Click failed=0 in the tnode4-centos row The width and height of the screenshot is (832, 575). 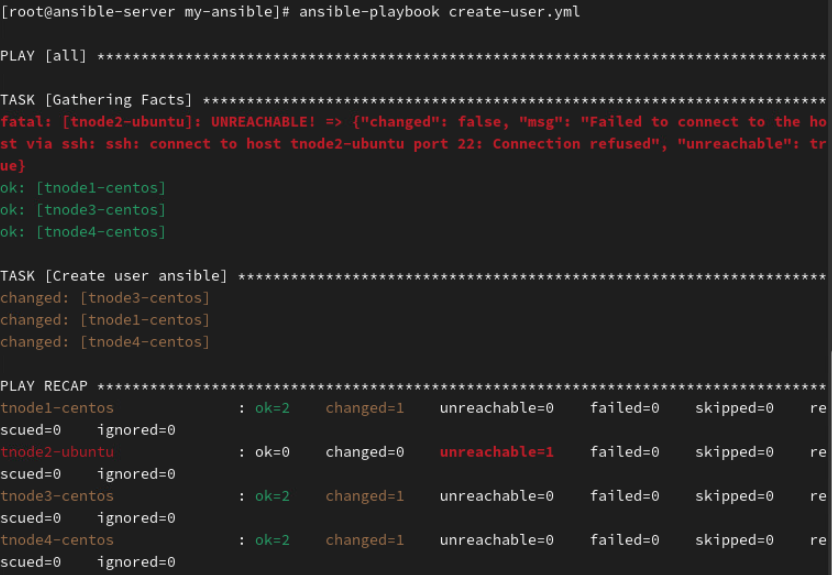625,540
